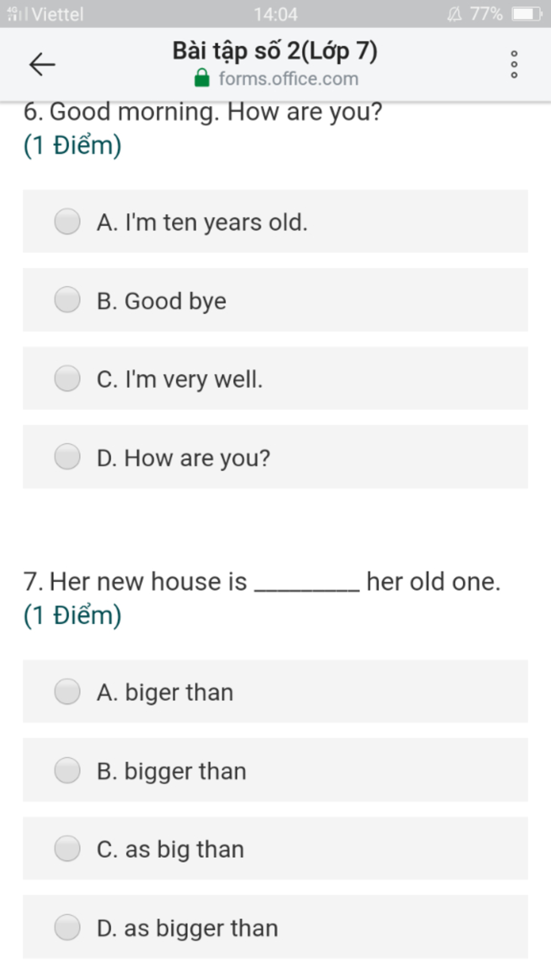
Task: Pick radio option "D. How are you?"
Action: pos(67,457)
